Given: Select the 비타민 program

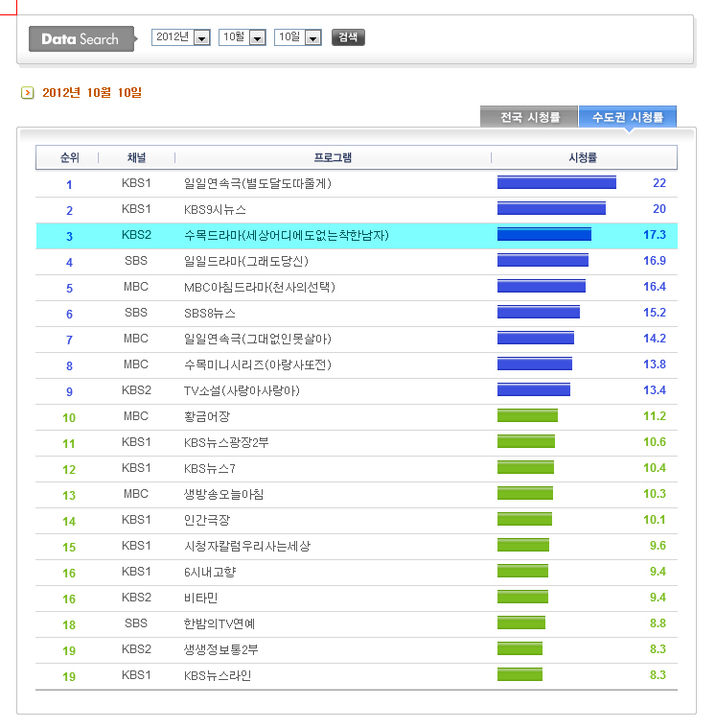Looking at the screenshot, I should [x=201, y=598].
